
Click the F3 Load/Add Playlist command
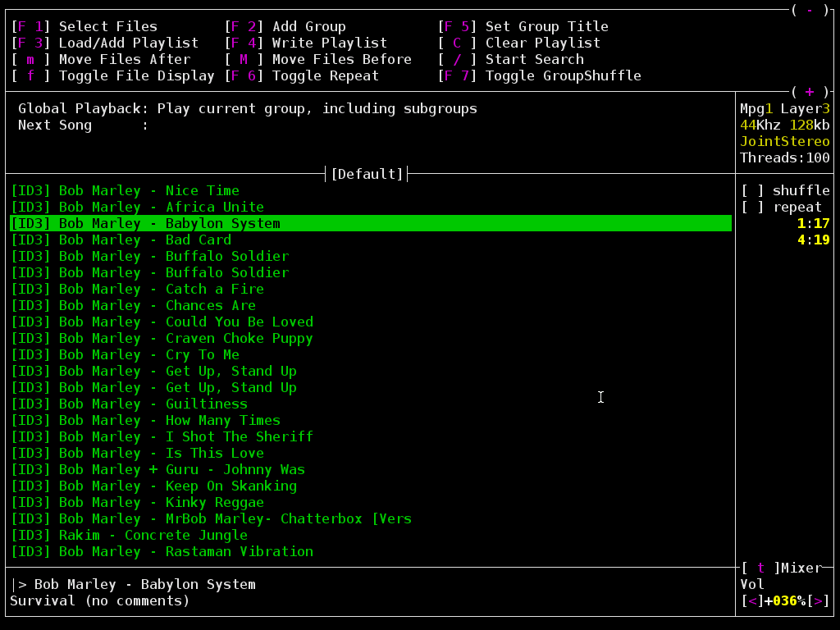(x=105, y=43)
